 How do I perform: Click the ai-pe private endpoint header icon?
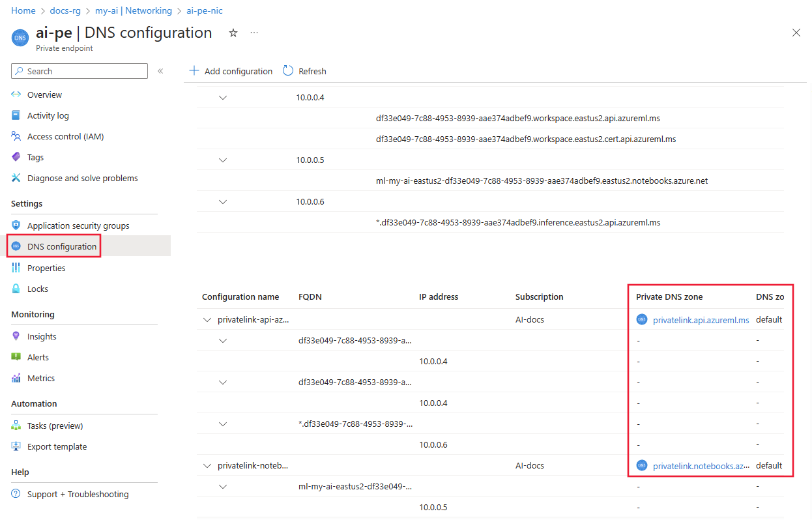(20, 37)
